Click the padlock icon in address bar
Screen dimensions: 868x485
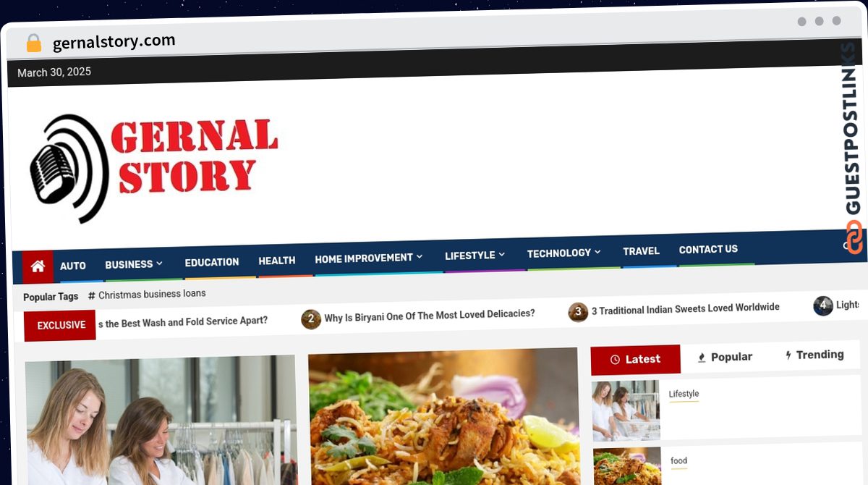34,43
